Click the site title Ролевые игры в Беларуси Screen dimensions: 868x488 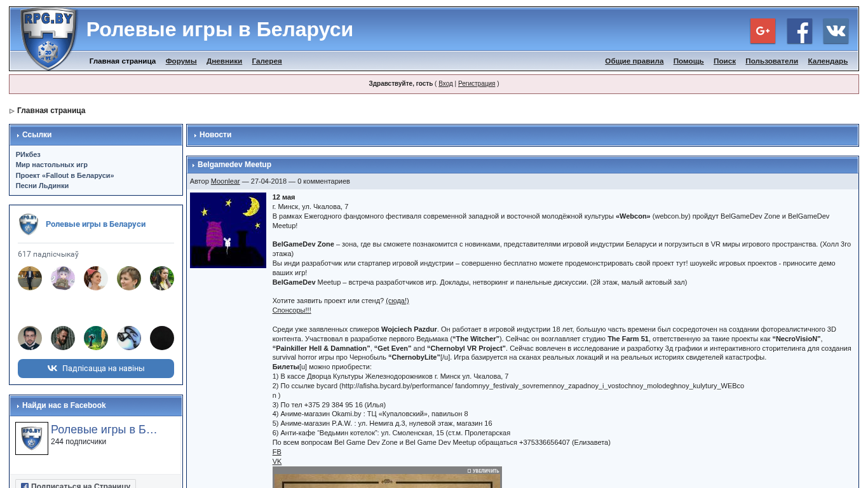click(x=220, y=29)
